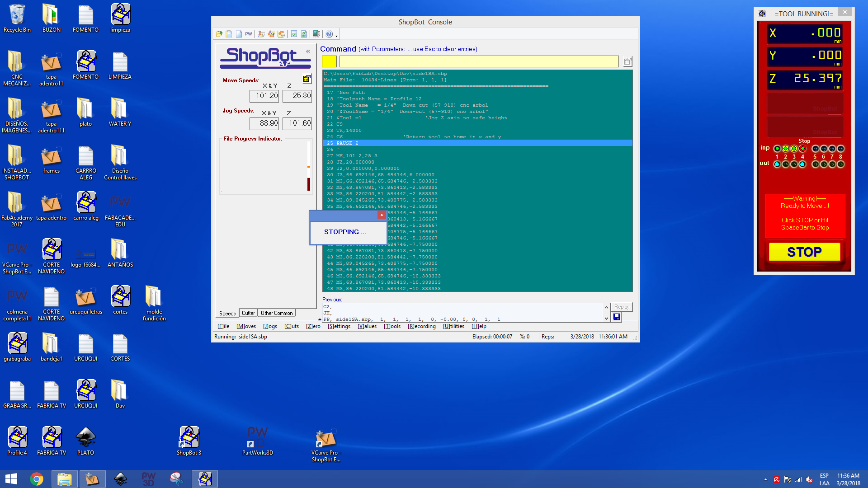Click the clipboard paste toolbar icon

point(229,34)
